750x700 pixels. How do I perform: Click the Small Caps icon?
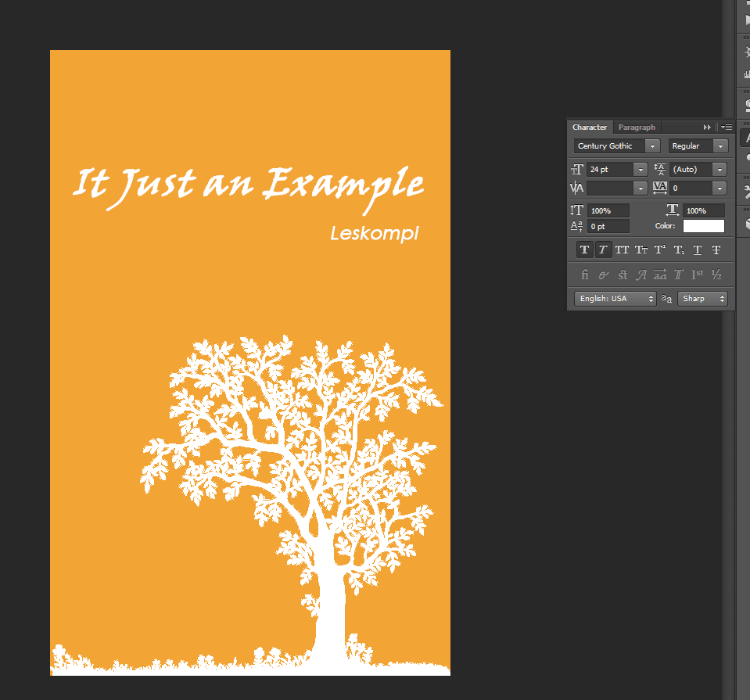[x=641, y=250]
